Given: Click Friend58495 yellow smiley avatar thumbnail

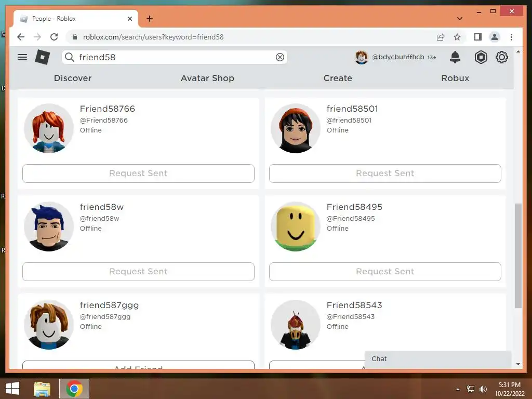Looking at the screenshot, I should coord(296,227).
